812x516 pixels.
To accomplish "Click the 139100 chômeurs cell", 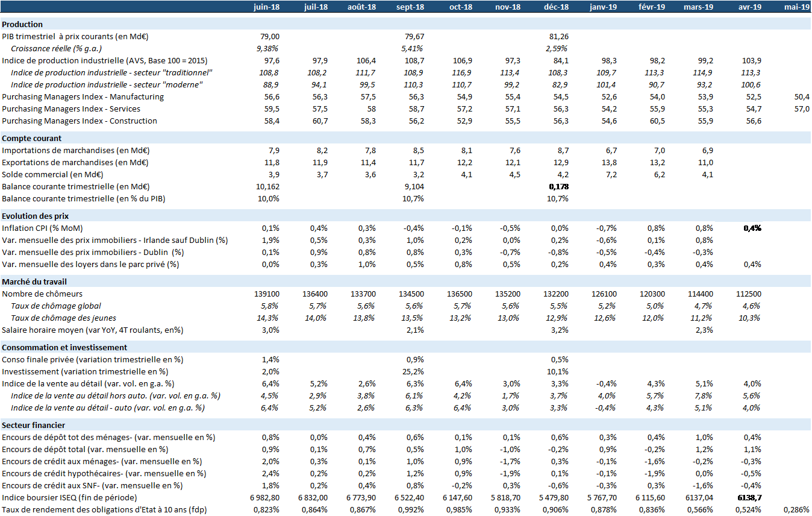I will [x=266, y=294].
